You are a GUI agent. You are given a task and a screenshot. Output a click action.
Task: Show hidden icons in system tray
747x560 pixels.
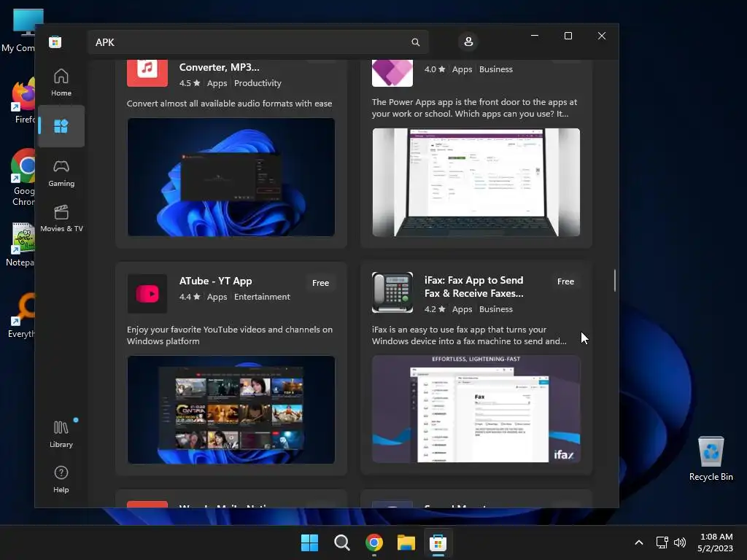tap(639, 542)
